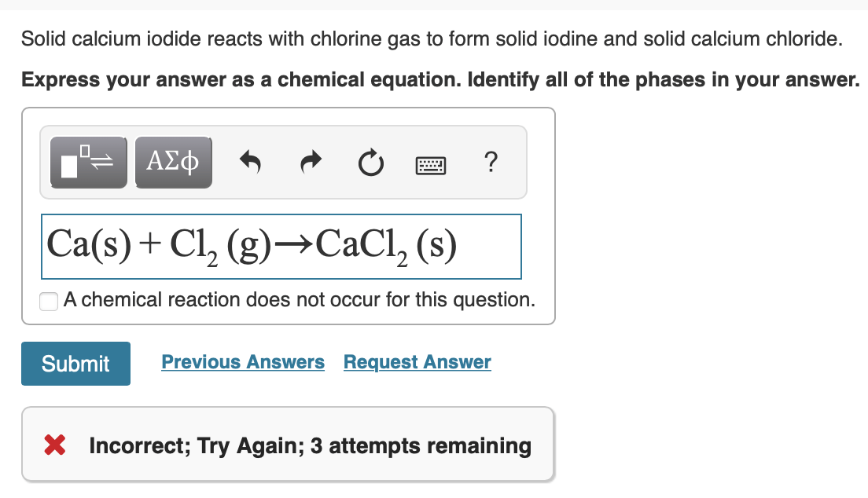Image resolution: width=868 pixels, height=498 pixels.
Task: Open help with the question mark icon
Action: pyautogui.click(x=491, y=162)
